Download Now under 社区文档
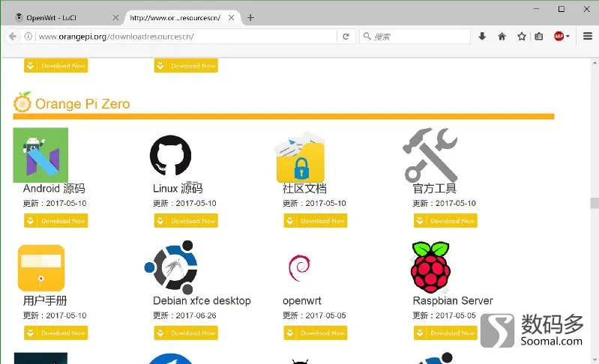This screenshot has height=364, width=599. click(x=316, y=221)
